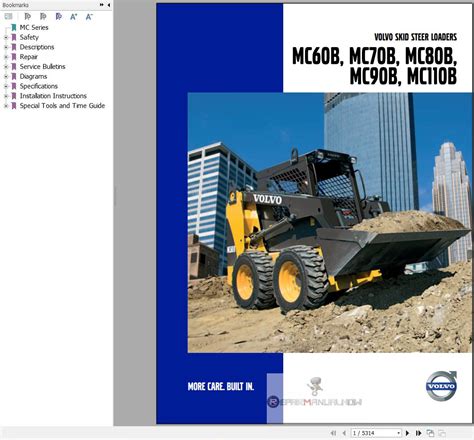Open Special Tools and Time Guide bookmark
Screen dimensions: 474x440
click(x=62, y=106)
